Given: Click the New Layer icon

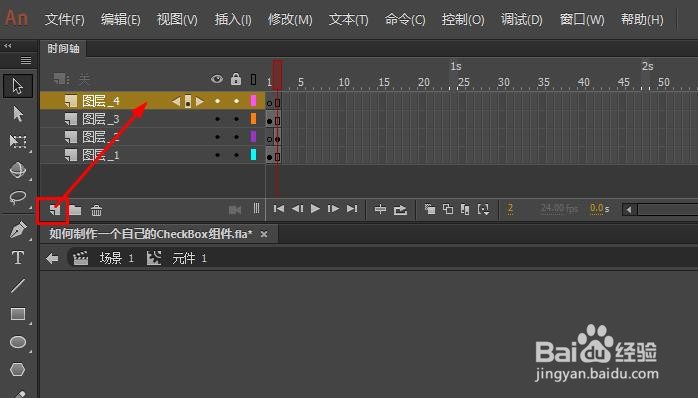Looking at the screenshot, I should tap(55, 210).
